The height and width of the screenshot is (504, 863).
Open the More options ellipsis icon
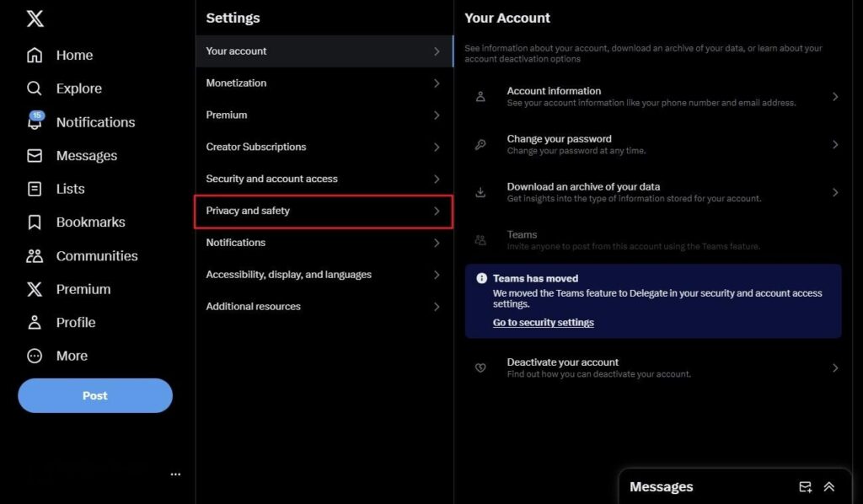click(34, 356)
